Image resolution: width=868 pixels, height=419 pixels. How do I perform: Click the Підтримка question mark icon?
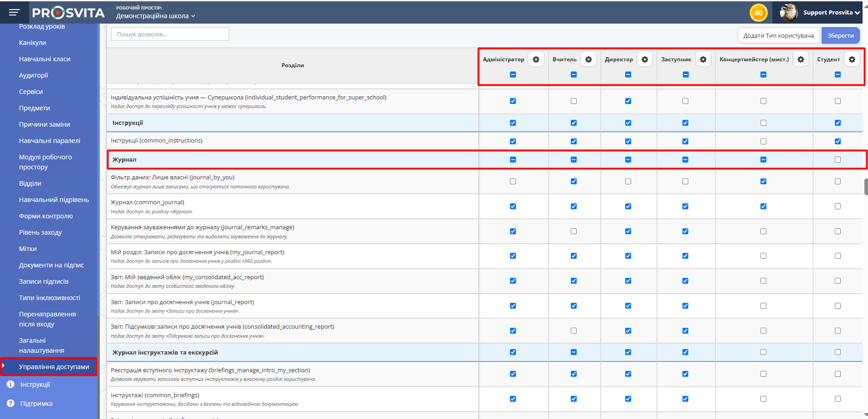[x=10, y=404]
